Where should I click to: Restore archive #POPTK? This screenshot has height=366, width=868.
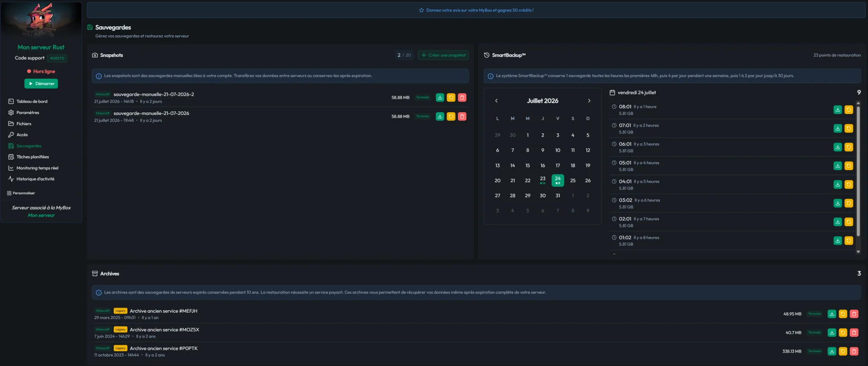tap(843, 352)
